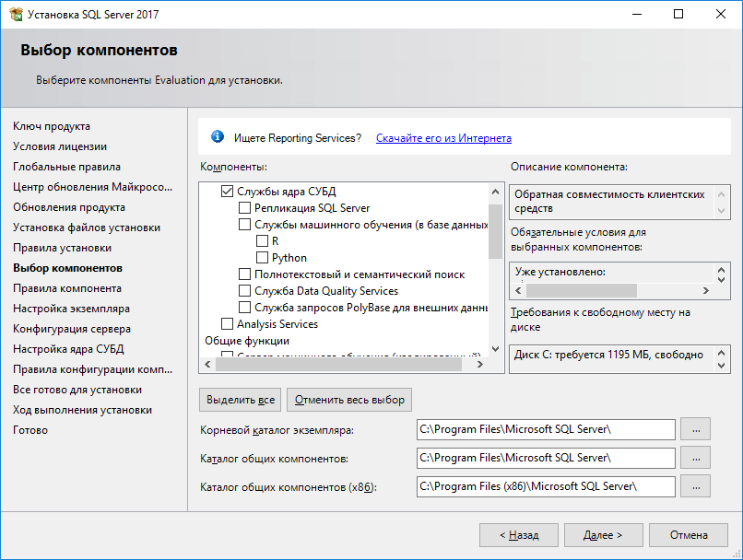
Task: Click Отменить весь выбор button
Action: [x=349, y=400]
